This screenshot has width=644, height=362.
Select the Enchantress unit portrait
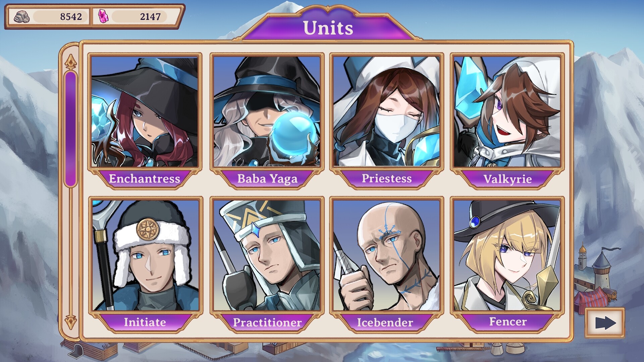point(145,112)
